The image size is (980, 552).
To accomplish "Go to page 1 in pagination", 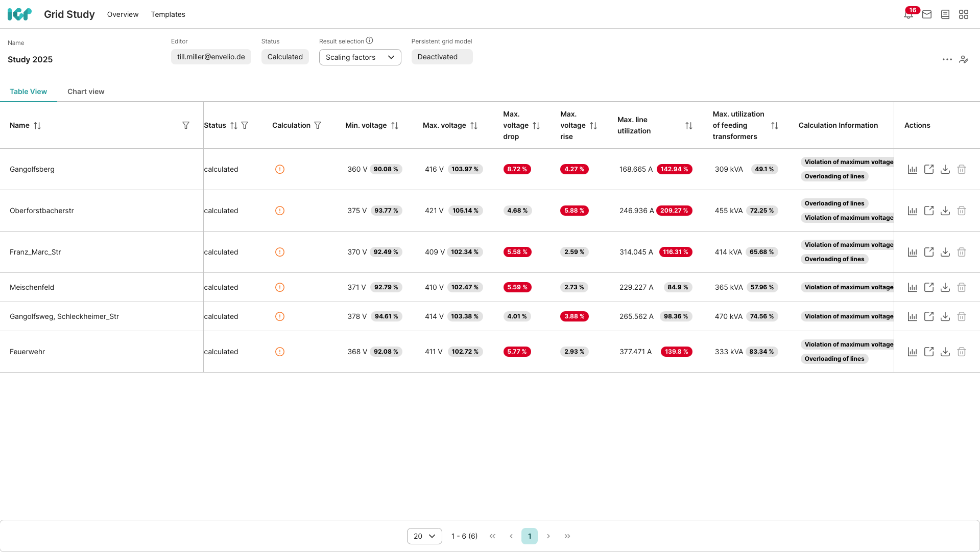I will tap(530, 536).
